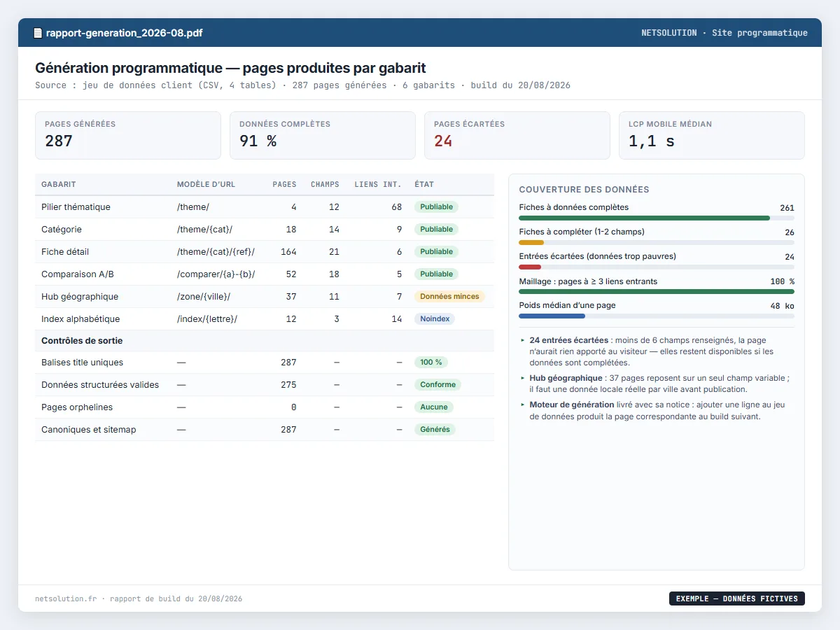
Task: Select the Données complètes 91 % card
Action: pos(323,136)
